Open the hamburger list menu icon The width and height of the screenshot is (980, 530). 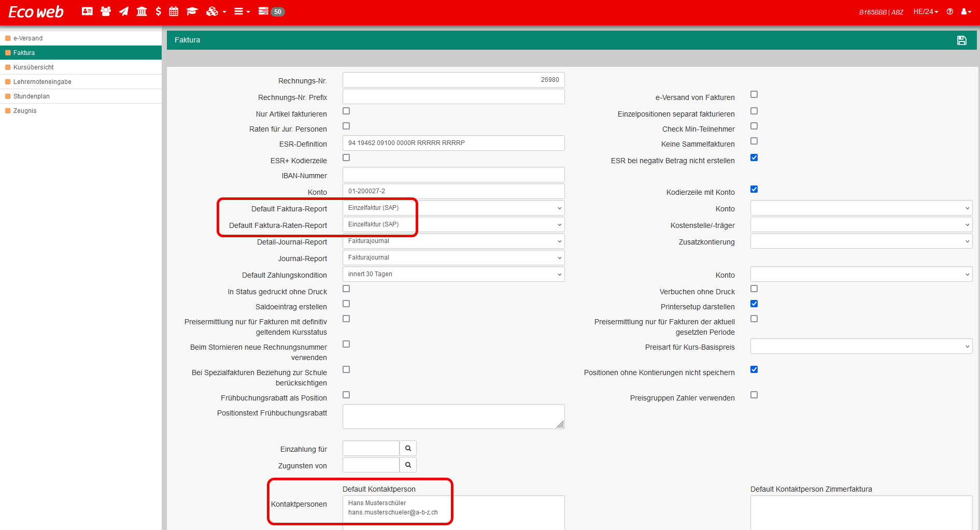[x=242, y=11]
